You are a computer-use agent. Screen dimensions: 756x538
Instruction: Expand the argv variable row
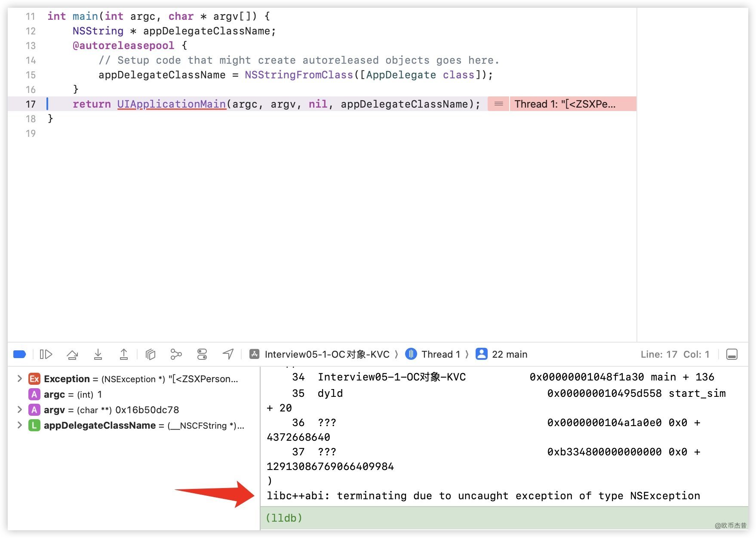click(x=19, y=410)
